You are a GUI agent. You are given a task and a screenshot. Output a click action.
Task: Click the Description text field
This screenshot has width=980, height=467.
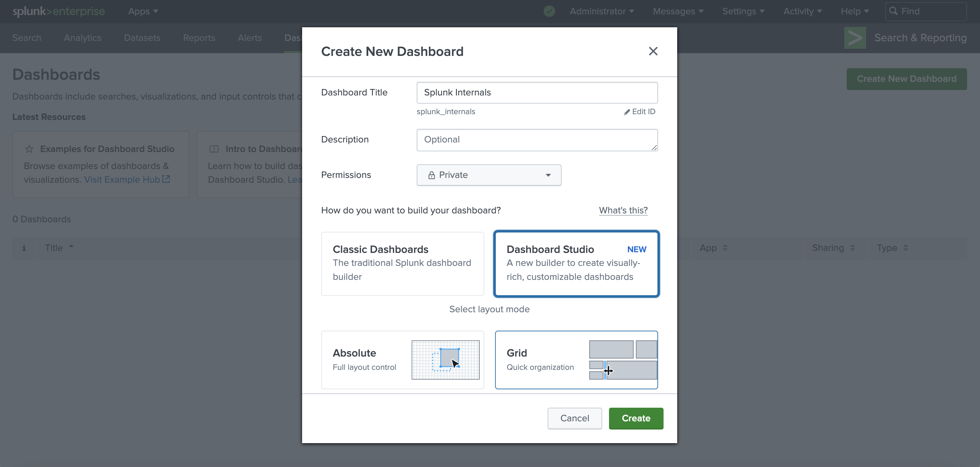coord(537,140)
